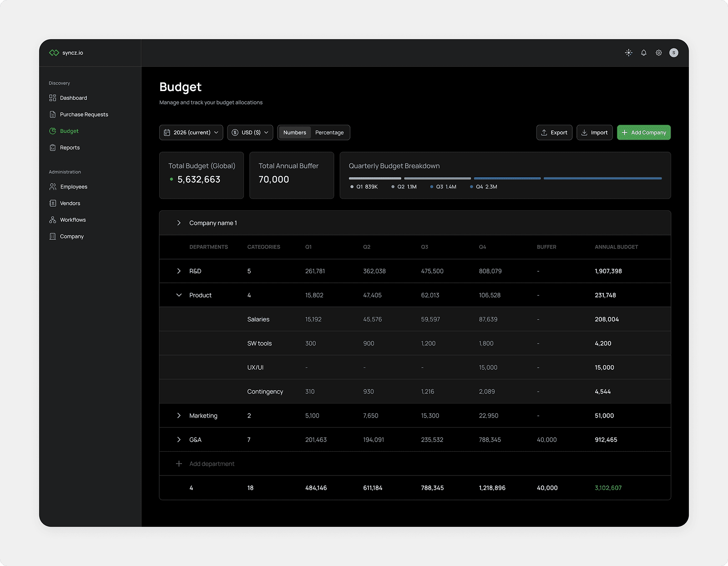Open the Reports page from sidebar

point(70,148)
